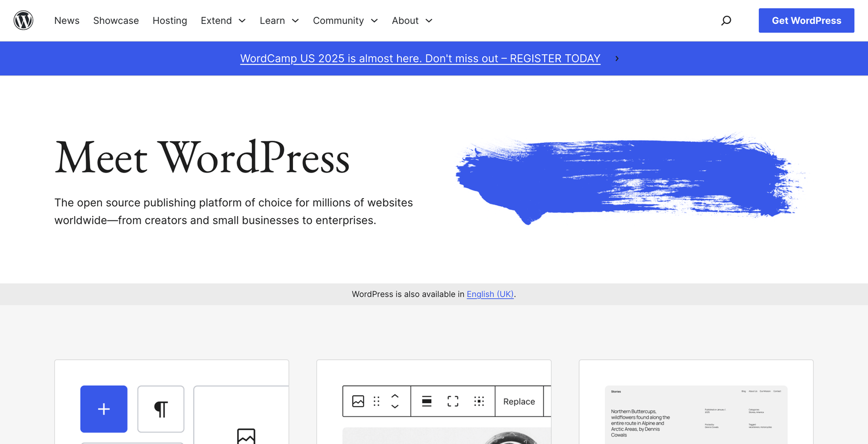Click the arrow icon after banner text

617,59
